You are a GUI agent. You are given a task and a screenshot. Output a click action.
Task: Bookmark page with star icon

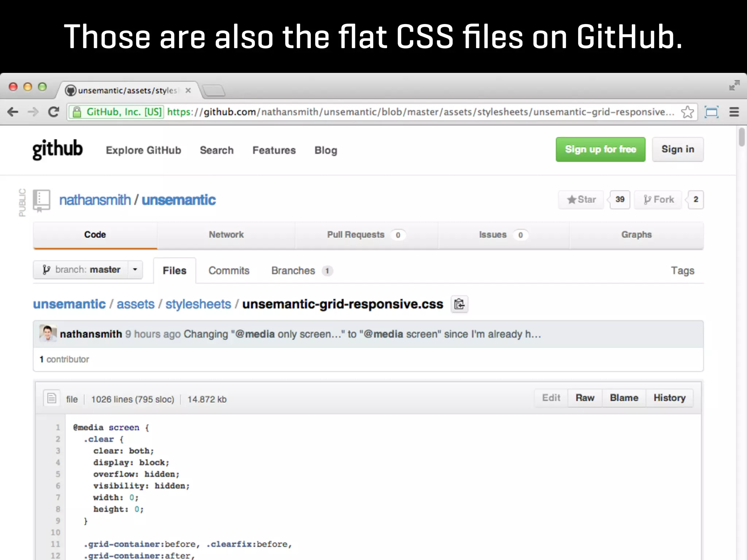pos(687,112)
